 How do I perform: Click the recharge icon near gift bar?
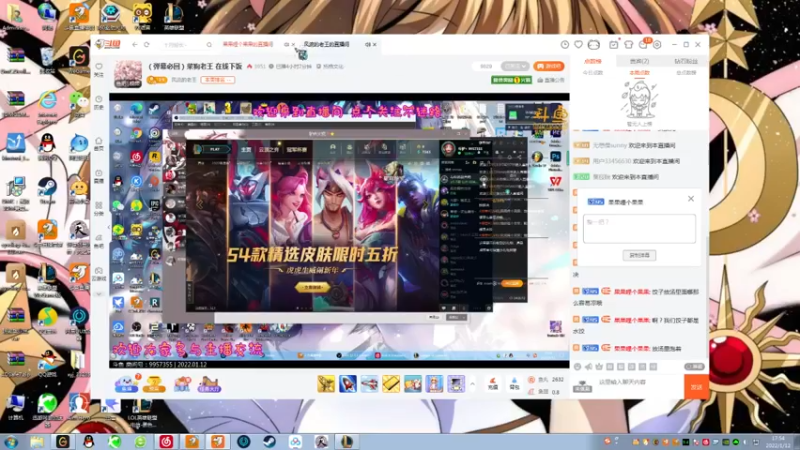pos(492,384)
